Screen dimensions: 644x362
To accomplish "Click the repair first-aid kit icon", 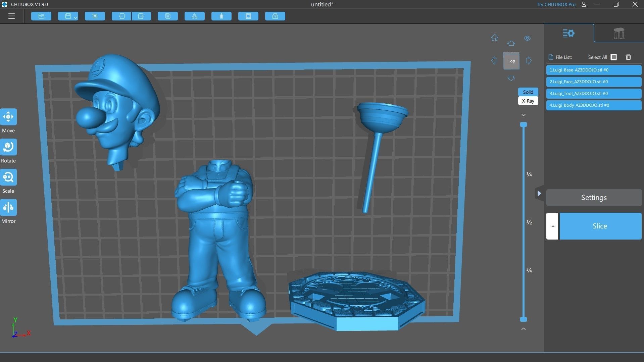I will pyautogui.click(x=275, y=16).
